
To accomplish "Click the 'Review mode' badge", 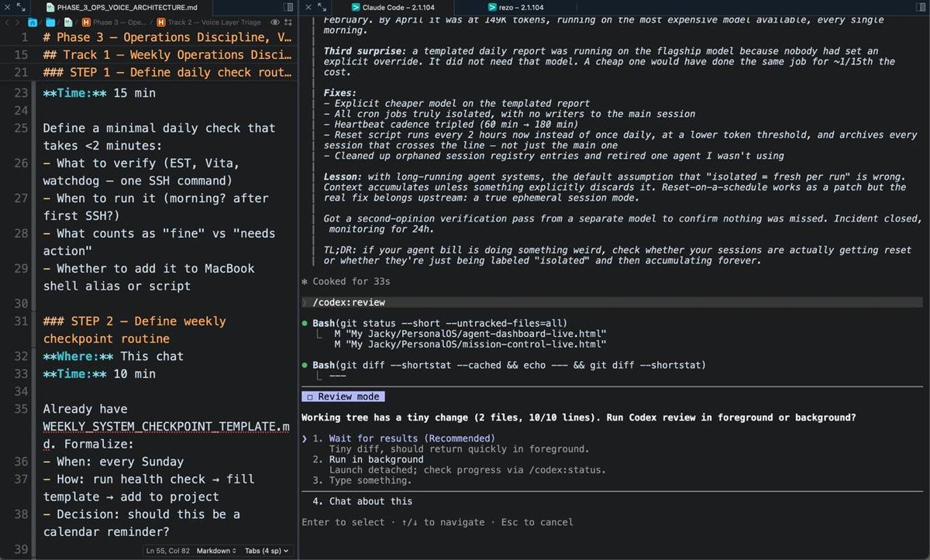I will [x=342, y=397].
